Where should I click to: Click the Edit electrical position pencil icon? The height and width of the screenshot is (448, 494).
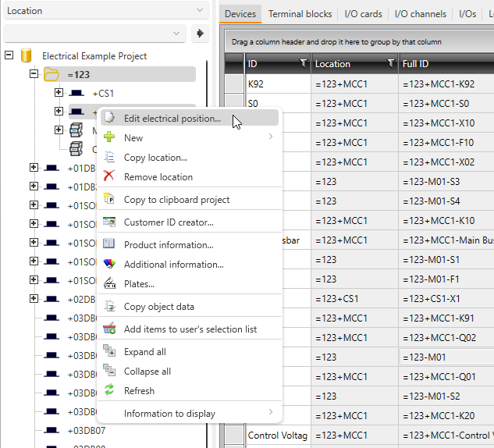coord(109,119)
